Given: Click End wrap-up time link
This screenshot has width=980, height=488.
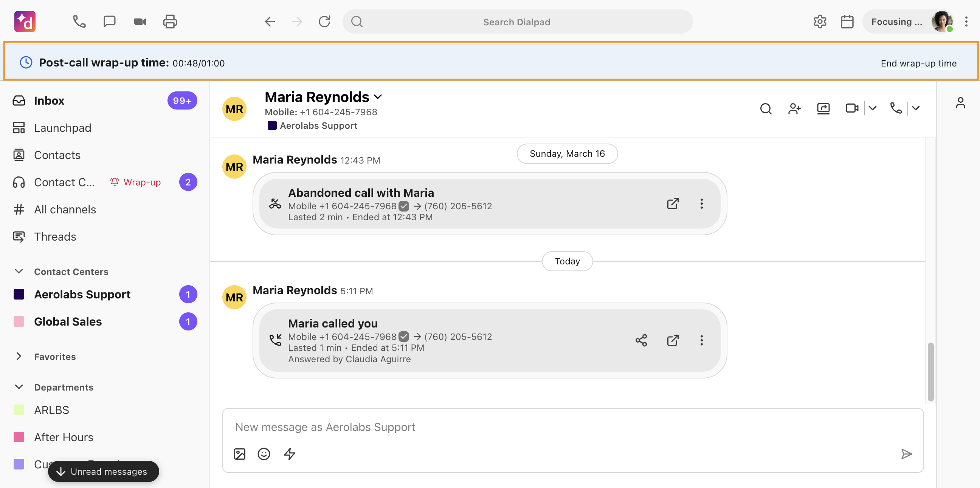Looking at the screenshot, I should pyautogui.click(x=918, y=63).
